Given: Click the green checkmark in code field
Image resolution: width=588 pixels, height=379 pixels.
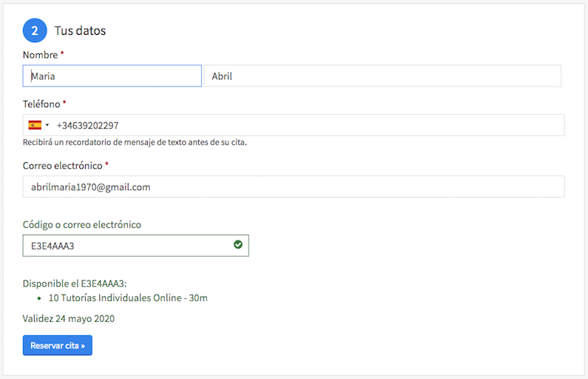Looking at the screenshot, I should pyautogui.click(x=238, y=244).
